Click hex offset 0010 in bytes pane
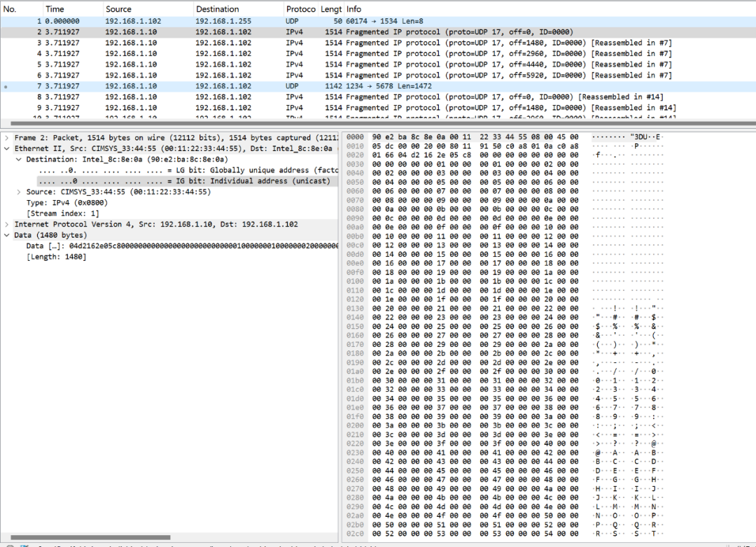Viewport: 756px width, 547px height. [x=355, y=146]
